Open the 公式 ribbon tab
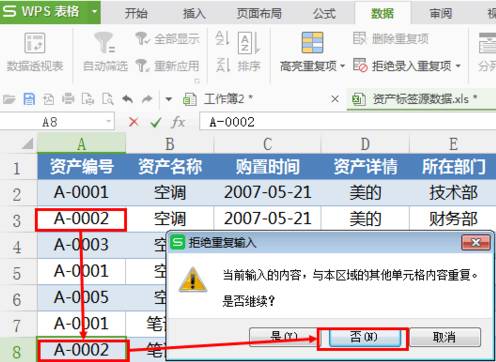496x362 pixels. click(324, 13)
